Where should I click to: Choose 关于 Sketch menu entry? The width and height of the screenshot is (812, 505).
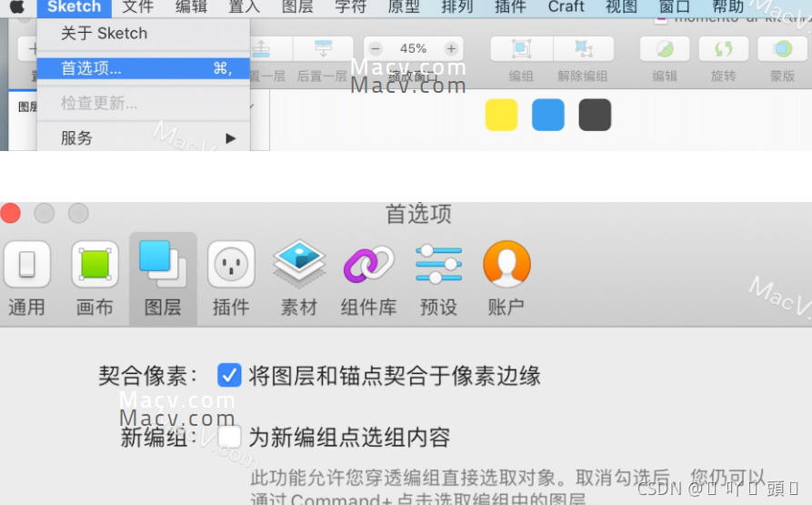coord(144,34)
